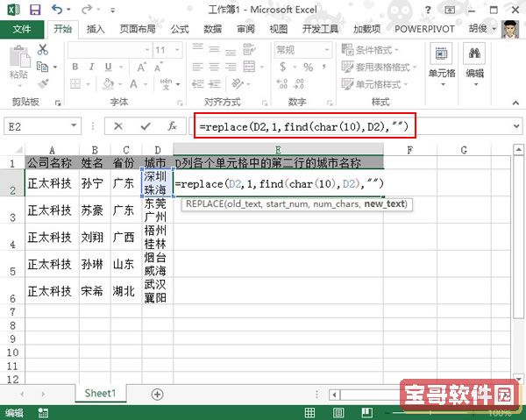Click the decrease decimal icon
The image size is (526, 420).
(299, 83)
